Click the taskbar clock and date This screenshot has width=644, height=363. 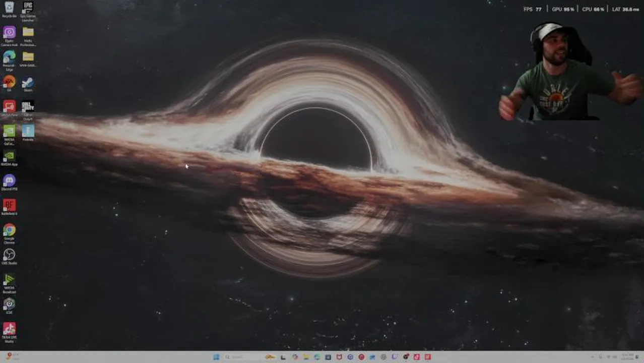point(627,357)
